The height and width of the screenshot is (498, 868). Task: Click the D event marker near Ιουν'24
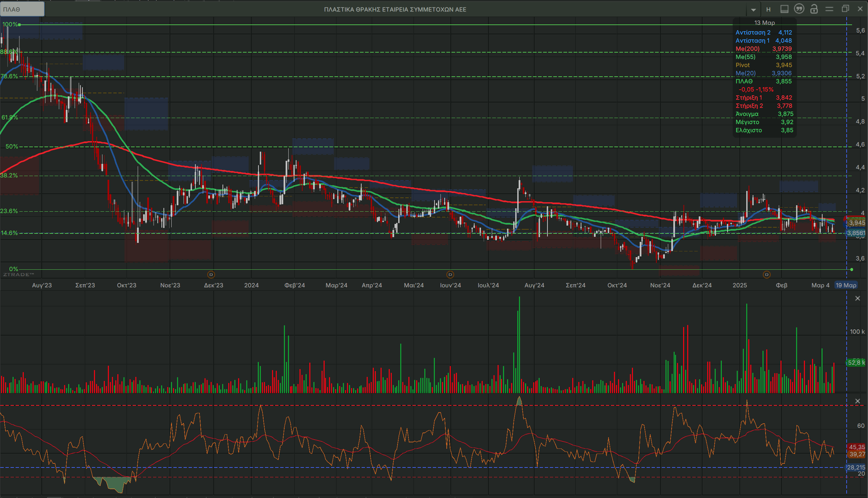[450, 275]
